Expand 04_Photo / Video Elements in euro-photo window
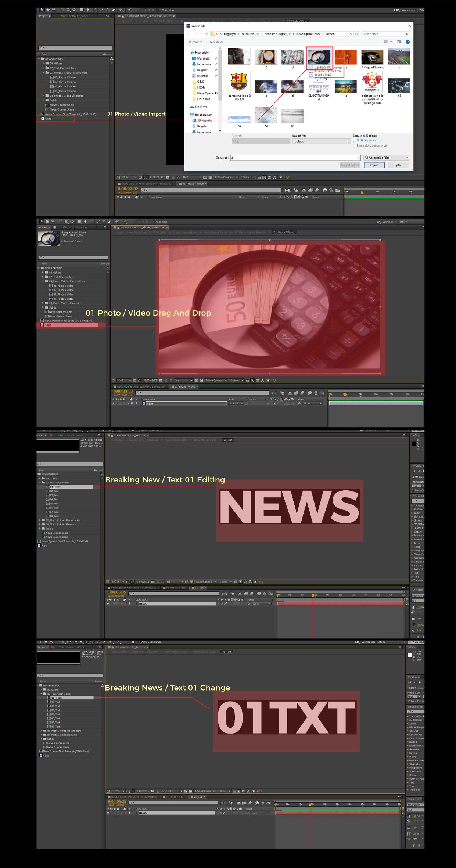456x868 pixels. point(43,303)
